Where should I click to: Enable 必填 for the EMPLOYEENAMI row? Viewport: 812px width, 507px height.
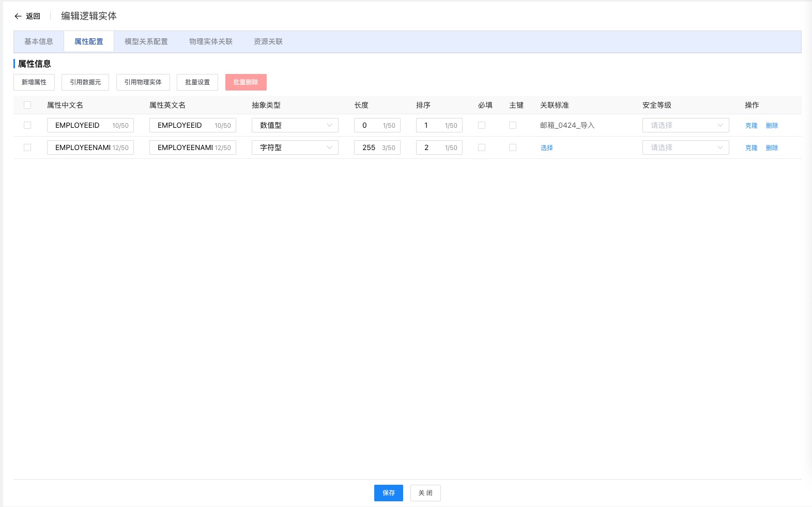482,147
